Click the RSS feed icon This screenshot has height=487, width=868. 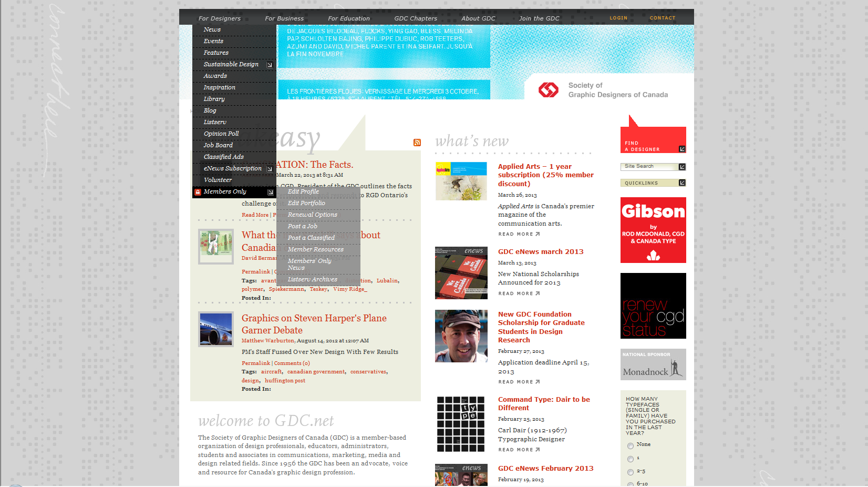click(417, 143)
